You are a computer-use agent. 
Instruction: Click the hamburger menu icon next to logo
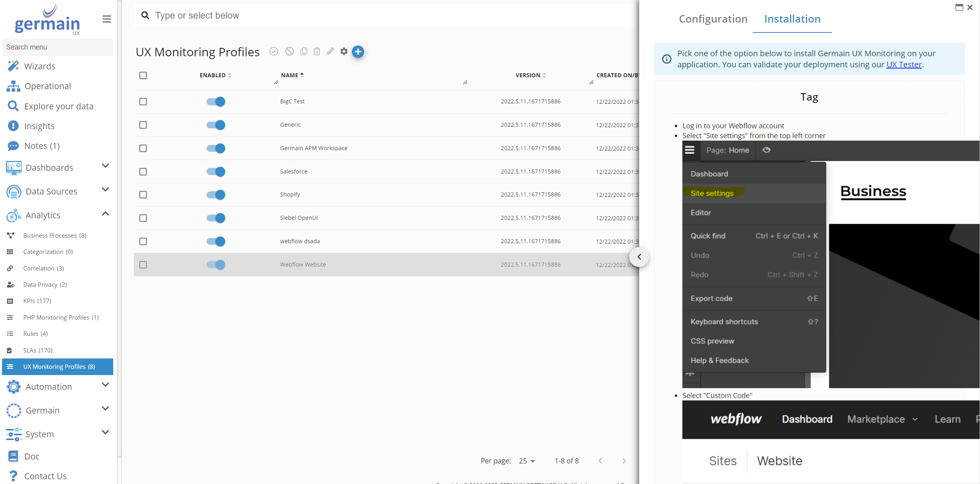tap(106, 19)
